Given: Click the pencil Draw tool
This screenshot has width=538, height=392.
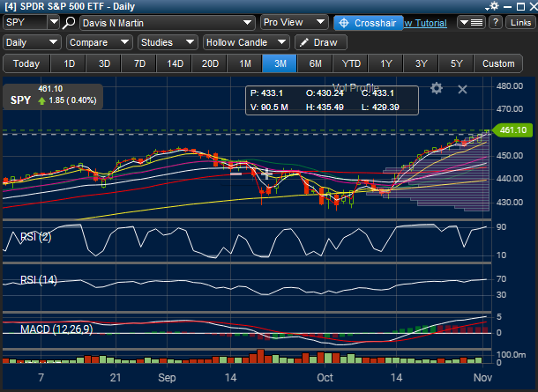Looking at the screenshot, I should tap(320, 42).
